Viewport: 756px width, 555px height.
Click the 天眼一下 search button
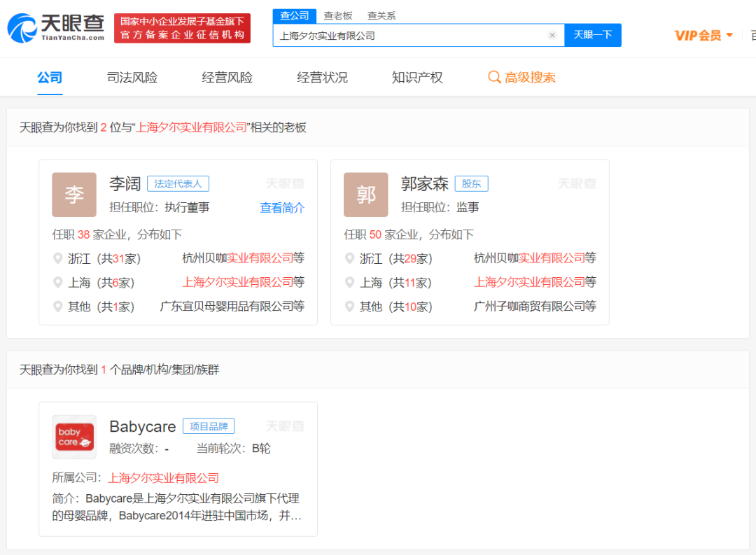click(x=593, y=35)
